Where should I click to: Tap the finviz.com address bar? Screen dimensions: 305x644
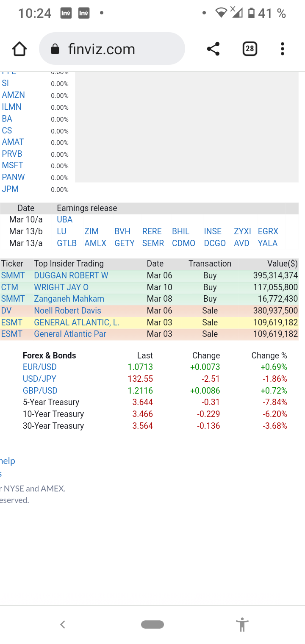tap(112, 49)
